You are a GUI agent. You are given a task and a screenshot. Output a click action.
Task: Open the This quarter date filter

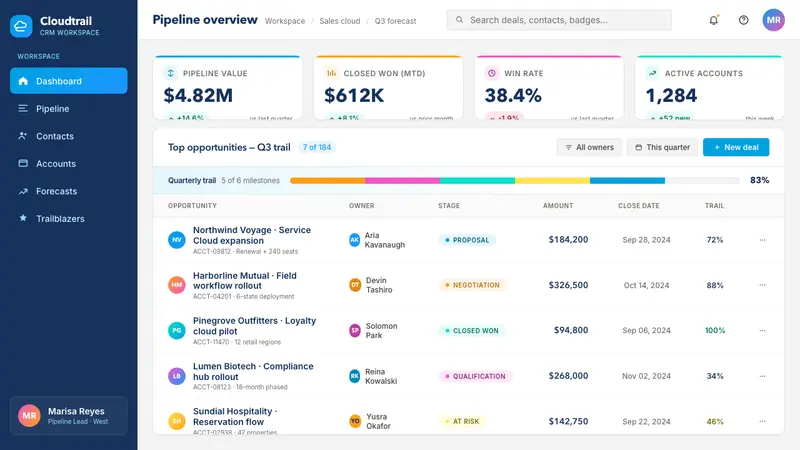[662, 147]
